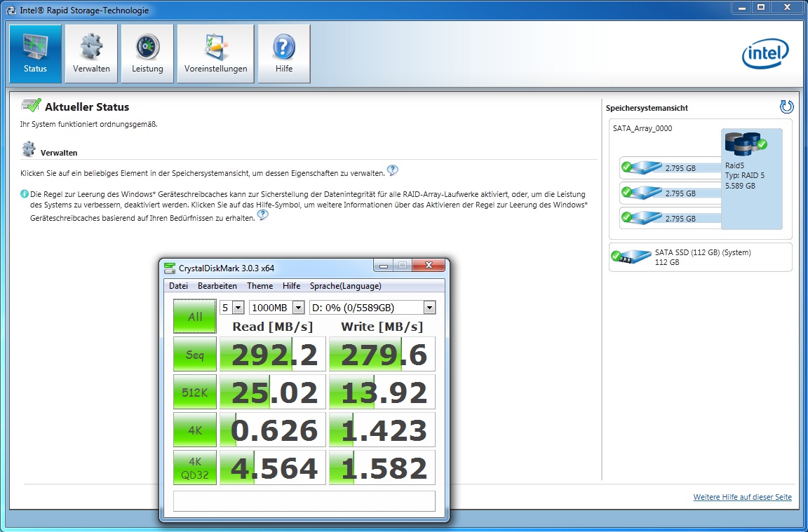Click the info icon beside 'Die Regel'
The width and height of the screenshot is (808, 532).
[25, 194]
